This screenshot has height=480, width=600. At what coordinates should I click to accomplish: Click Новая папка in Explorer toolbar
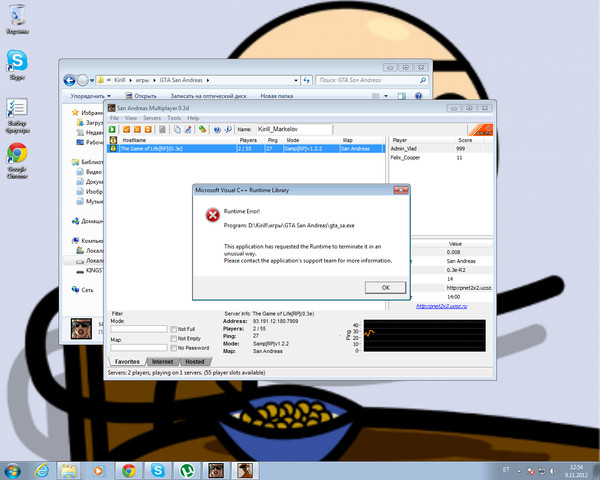coord(277,96)
